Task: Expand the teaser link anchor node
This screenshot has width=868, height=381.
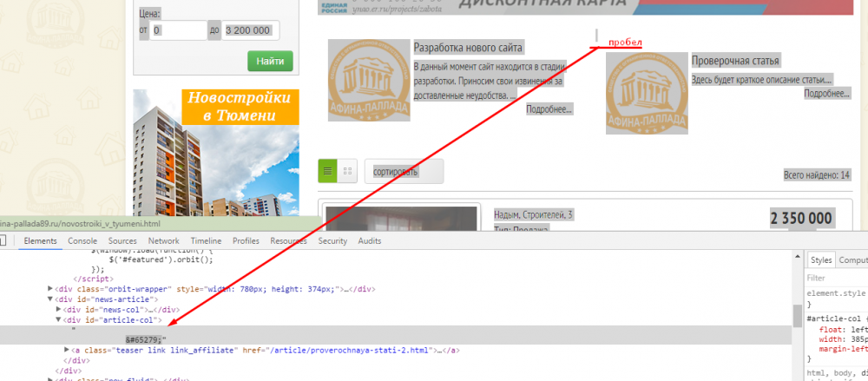Action: point(67,350)
